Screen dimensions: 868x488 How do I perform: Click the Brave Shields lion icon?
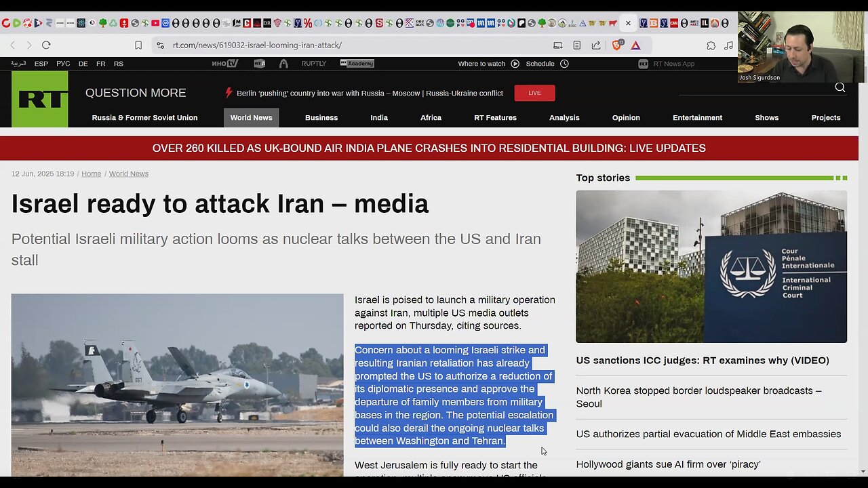click(x=617, y=45)
